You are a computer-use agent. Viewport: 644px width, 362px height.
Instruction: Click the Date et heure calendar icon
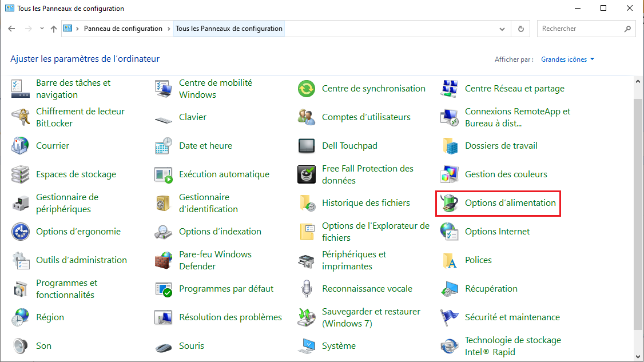point(163,145)
